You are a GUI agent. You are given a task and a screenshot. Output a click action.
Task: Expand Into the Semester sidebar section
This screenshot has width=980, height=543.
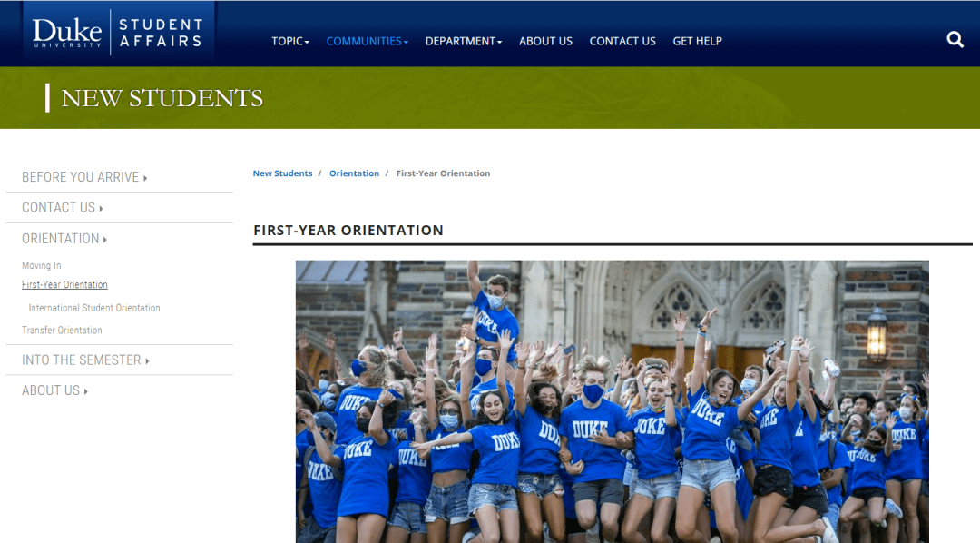[x=85, y=360]
